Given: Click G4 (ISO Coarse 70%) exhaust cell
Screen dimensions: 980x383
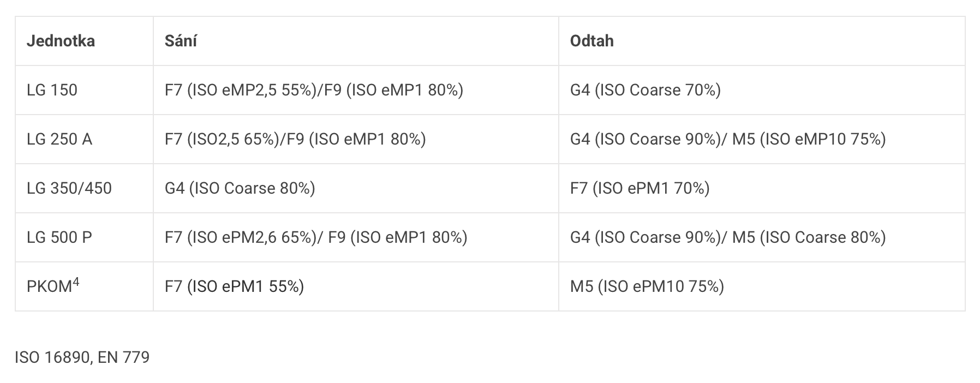Looking at the screenshot, I should tap(645, 90).
